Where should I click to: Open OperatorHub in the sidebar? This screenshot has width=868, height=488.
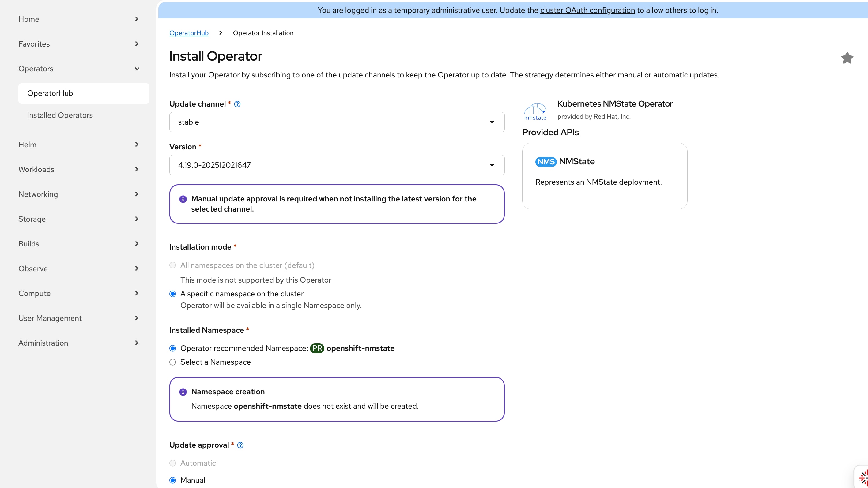point(84,93)
